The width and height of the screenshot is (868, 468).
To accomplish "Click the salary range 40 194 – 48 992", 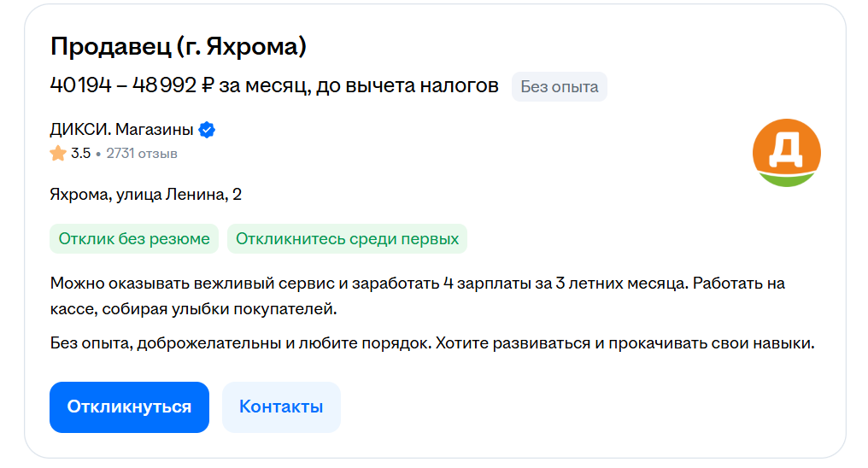I will pyautogui.click(x=123, y=85).
